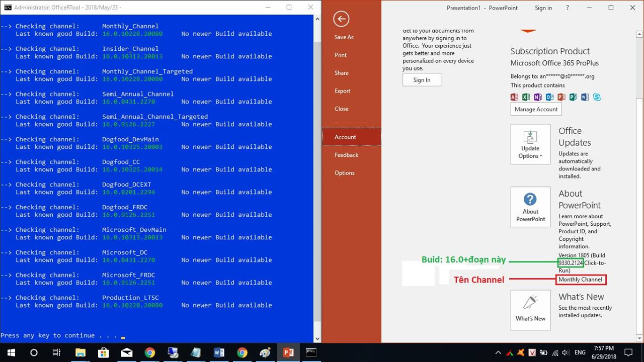This screenshot has height=362, width=644.
Task: Click the PowerPoint product icon in Account
Action: click(561, 97)
